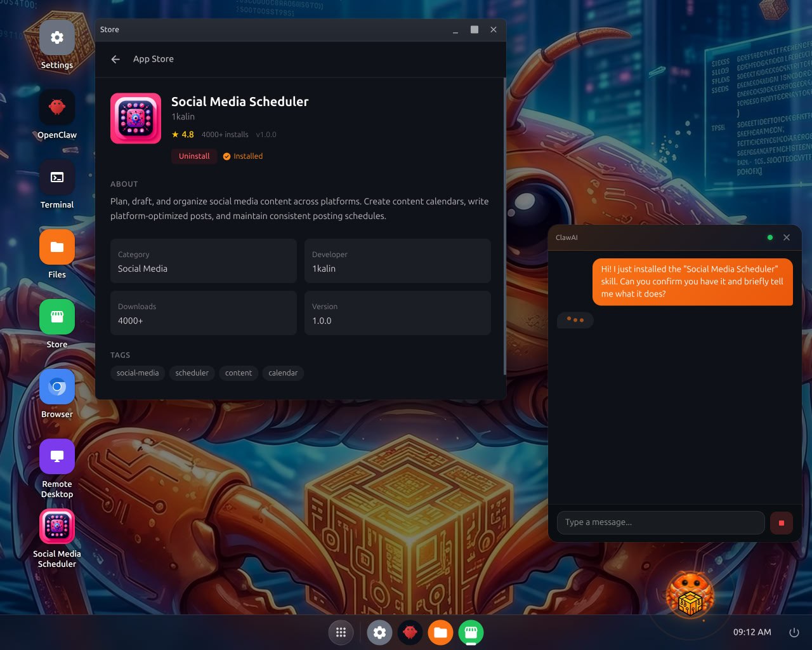The image size is (812, 650).
Task: Open the app grid launcher in the taskbar
Action: point(341,632)
